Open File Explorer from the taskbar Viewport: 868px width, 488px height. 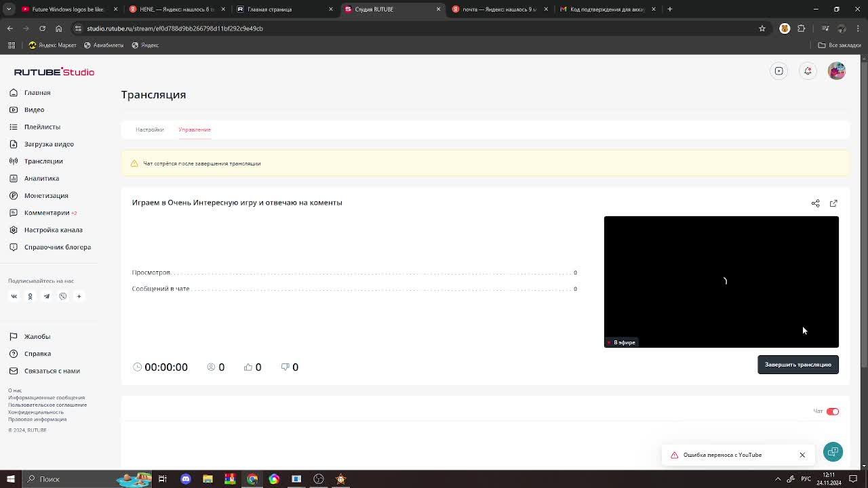point(208,479)
